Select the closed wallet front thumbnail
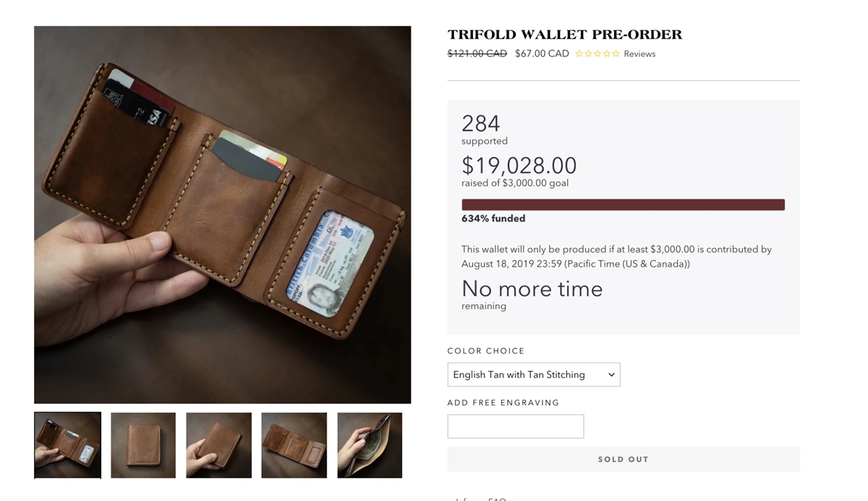Viewport: 868px width, 501px height. tap(143, 445)
